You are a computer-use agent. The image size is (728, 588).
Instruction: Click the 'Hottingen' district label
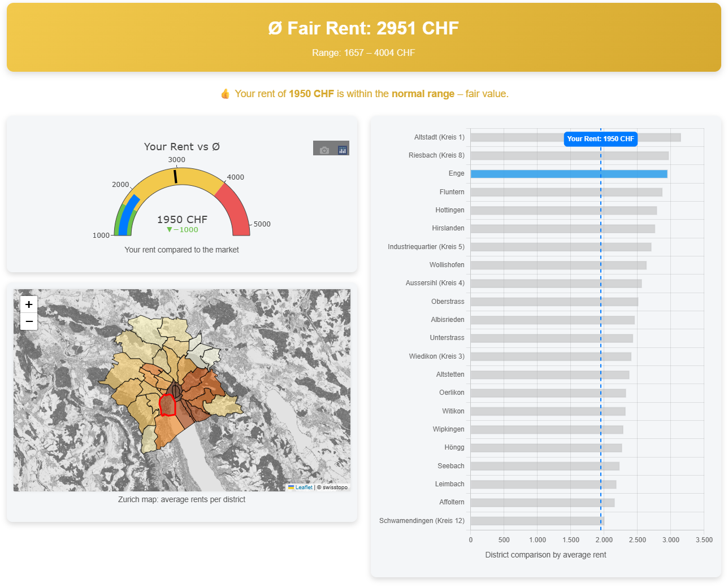[x=450, y=210]
